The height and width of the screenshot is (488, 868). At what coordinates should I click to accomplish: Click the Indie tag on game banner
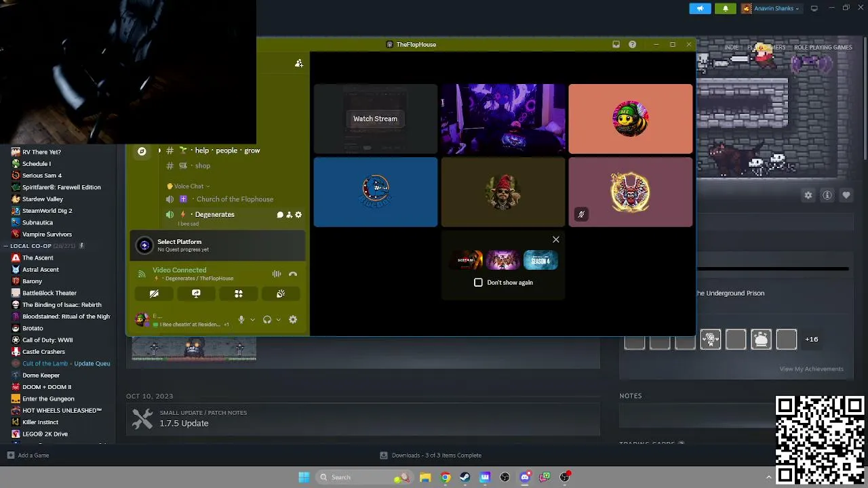click(731, 47)
